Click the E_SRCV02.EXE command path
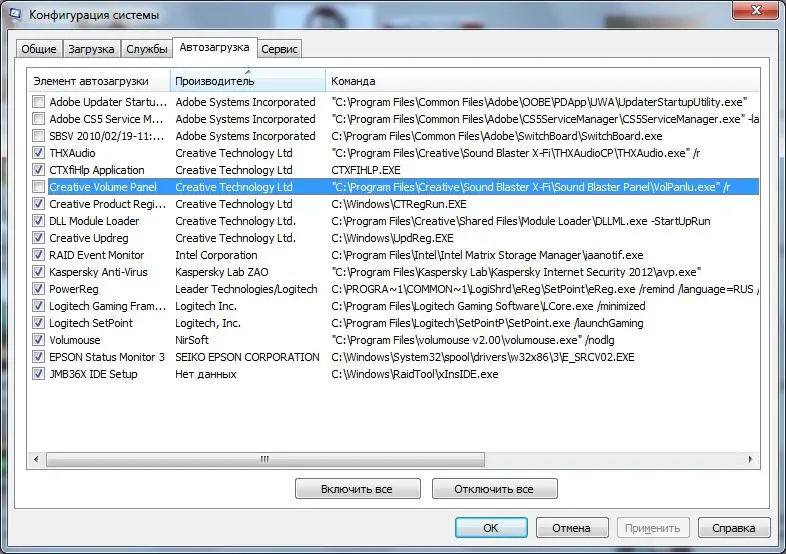 pyautogui.click(x=483, y=357)
